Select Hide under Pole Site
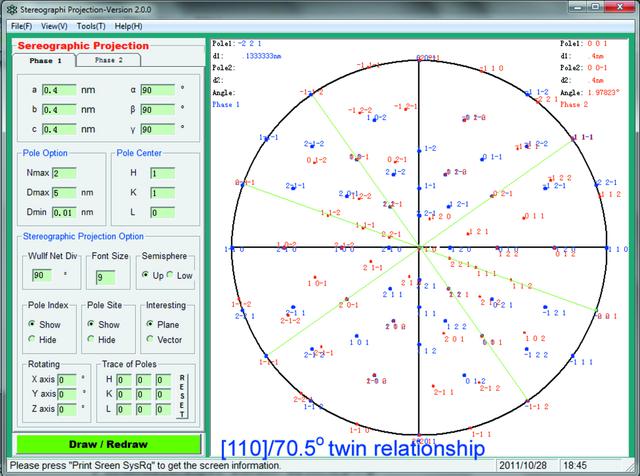This screenshot has height=476, width=640. [x=91, y=339]
